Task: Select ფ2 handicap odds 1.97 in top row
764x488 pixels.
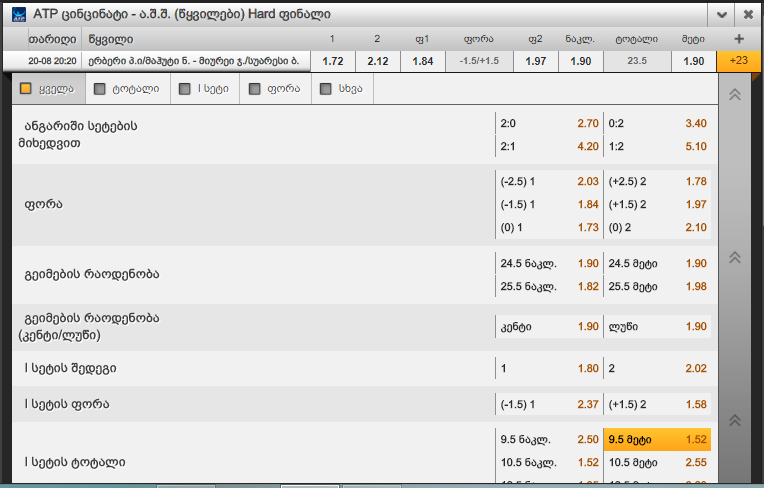Action: tap(535, 61)
